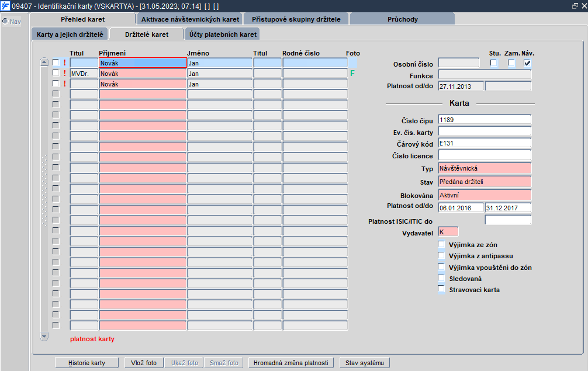This screenshot has height=371, width=588.
Task: Click the Historie karty button
Action: [x=87, y=363]
